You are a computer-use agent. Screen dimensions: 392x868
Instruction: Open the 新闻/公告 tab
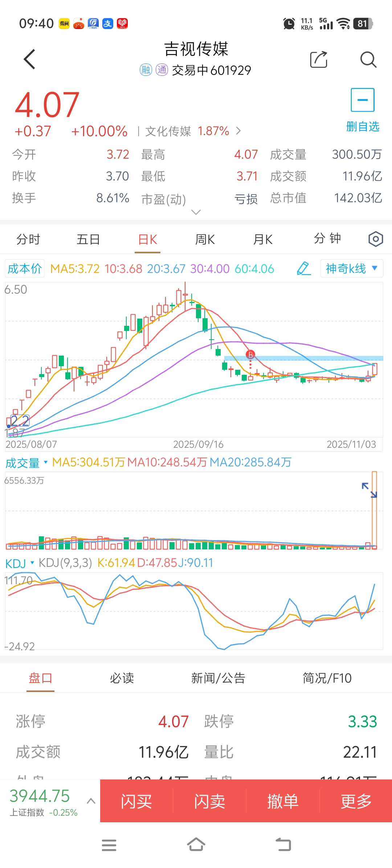pyautogui.click(x=219, y=678)
